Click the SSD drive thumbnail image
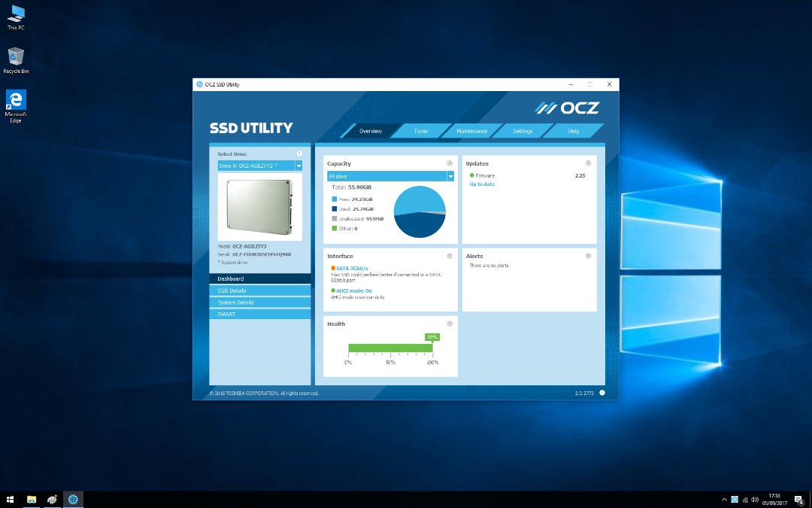Image resolution: width=812 pixels, height=508 pixels. tap(259, 207)
